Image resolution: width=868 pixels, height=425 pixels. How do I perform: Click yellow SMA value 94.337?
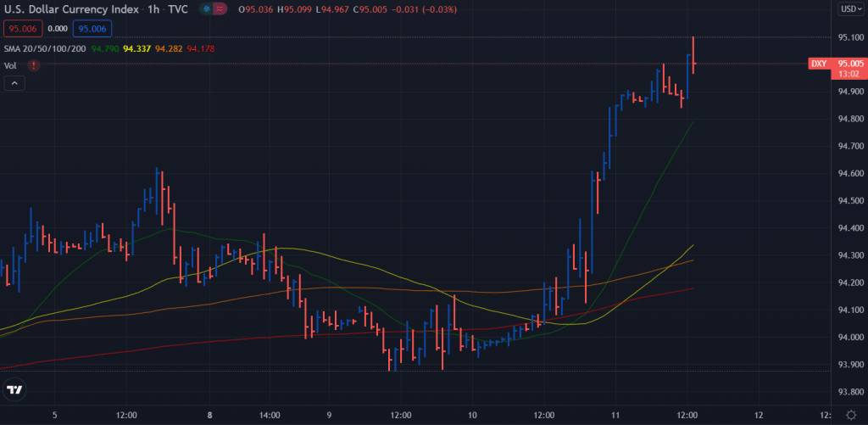click(137, 48)
